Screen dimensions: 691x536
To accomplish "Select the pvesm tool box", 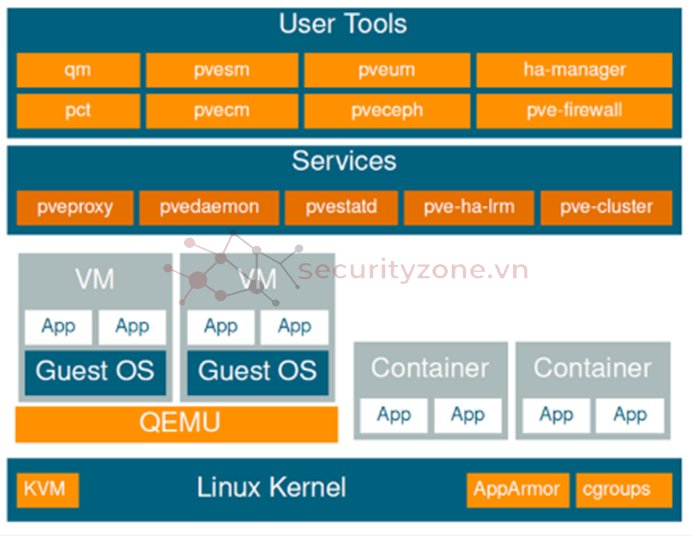I will (222, 70).
